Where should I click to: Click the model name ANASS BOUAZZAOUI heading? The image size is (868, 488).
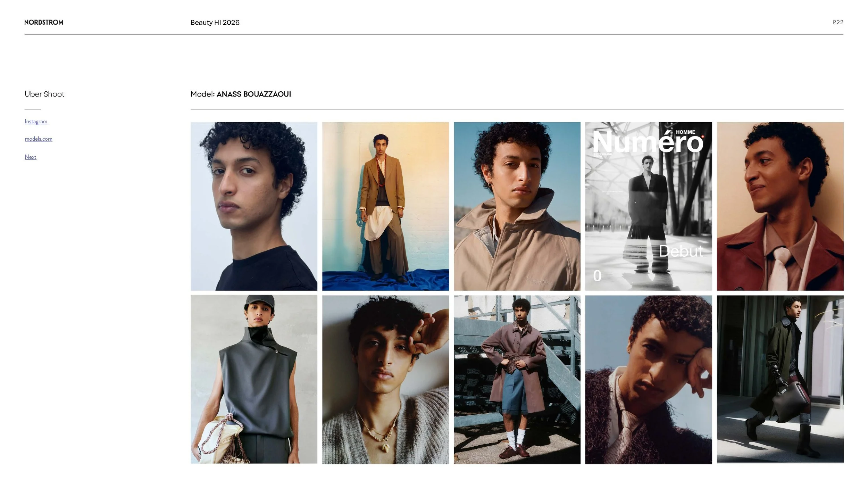pos(253,94)
